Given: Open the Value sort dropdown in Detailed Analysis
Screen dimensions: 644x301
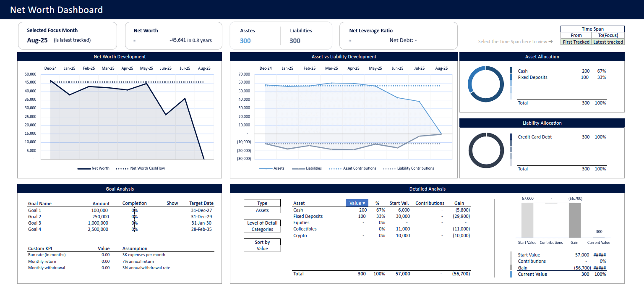Looking at the screenshot, I should point(357,203).
